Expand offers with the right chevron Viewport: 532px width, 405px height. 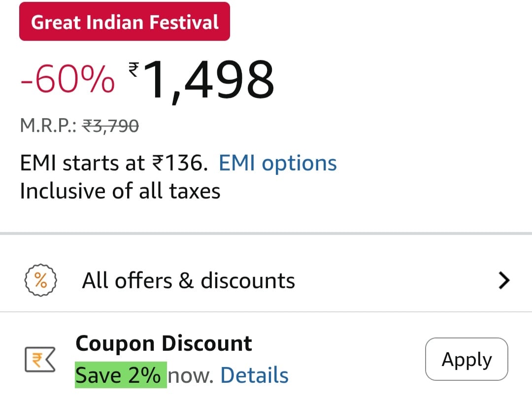tap(504, 281)
